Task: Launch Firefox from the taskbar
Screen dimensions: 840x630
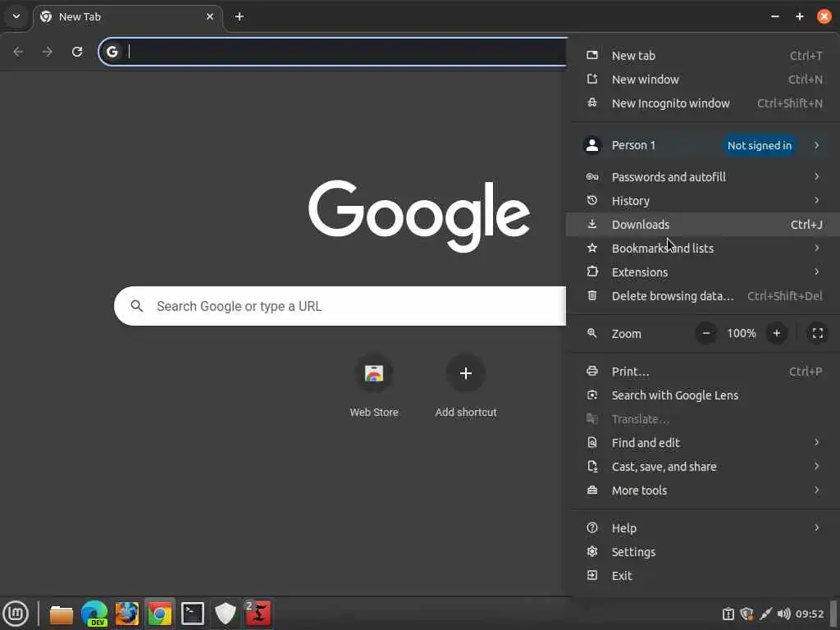Action: [x=127, y=614]
